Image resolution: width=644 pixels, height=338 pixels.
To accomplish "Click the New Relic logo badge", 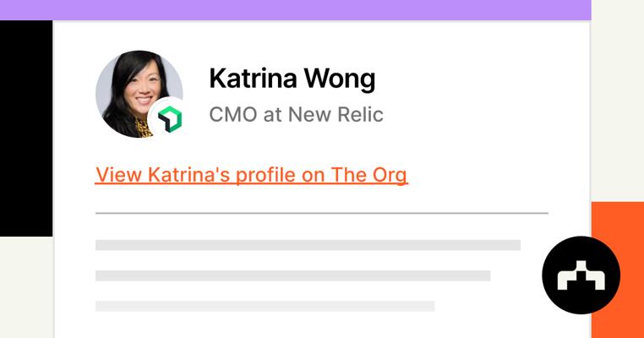I will [169, 119].
